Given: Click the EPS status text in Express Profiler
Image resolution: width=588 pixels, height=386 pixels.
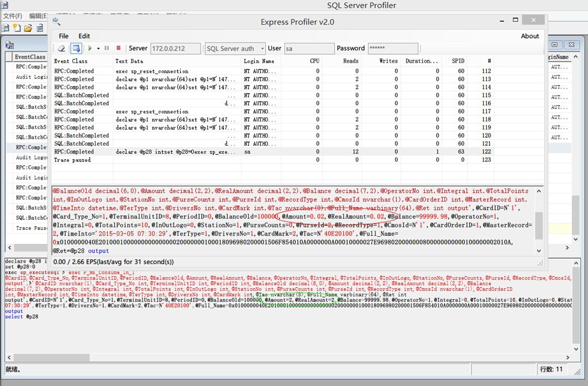Looking at the screenshot, I should click(113, 262).
